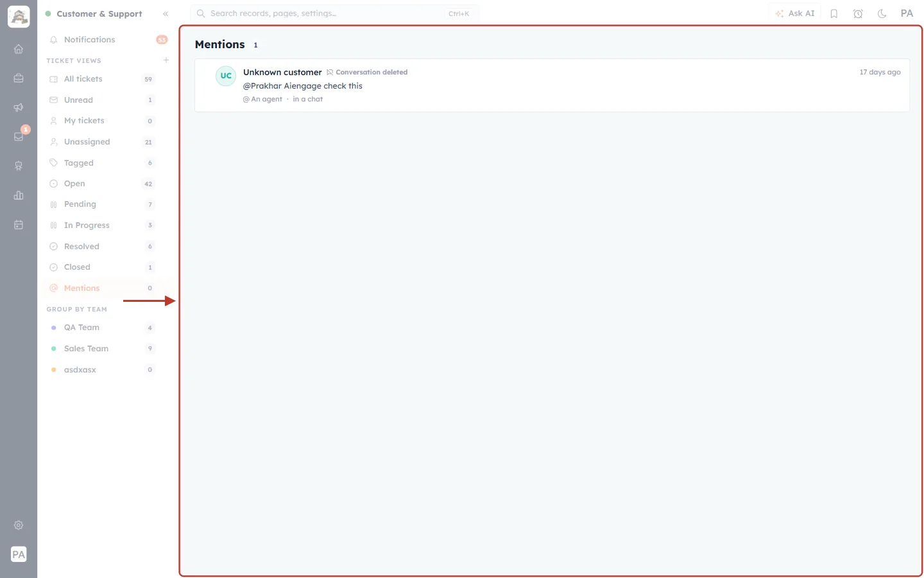
Task: Focus the search records input field
Action: 334,13
